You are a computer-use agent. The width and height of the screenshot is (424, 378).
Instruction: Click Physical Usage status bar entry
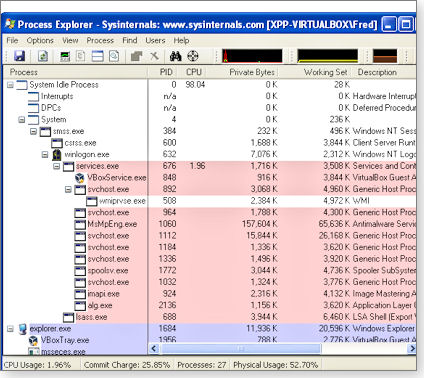click(275, 365)
